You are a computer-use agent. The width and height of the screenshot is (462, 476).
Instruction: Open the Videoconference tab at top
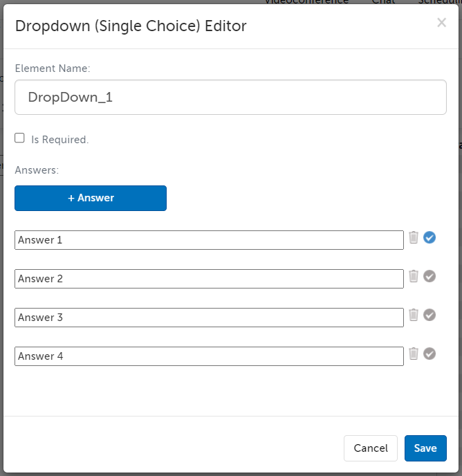click(x=306, y=2)
